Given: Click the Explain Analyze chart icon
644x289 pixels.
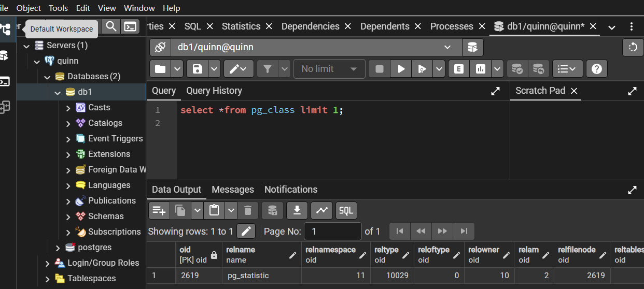Looking at the screenshot, I should 480,69.
